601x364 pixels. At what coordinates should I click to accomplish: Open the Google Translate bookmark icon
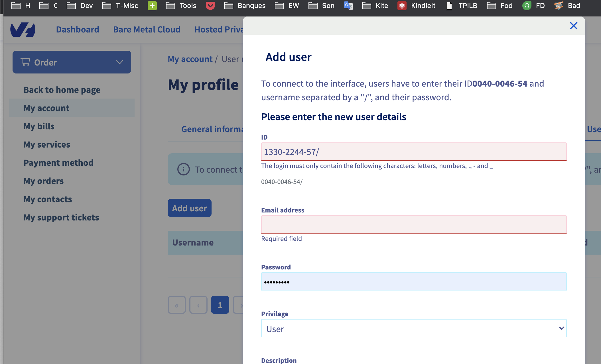[x=348, y=6]
